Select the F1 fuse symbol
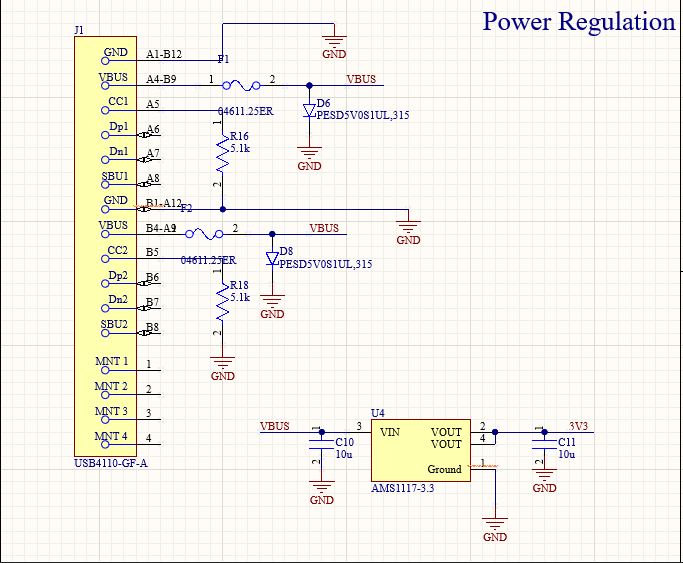The height and width of the screenshot is (563, 683). coord(241,85)
